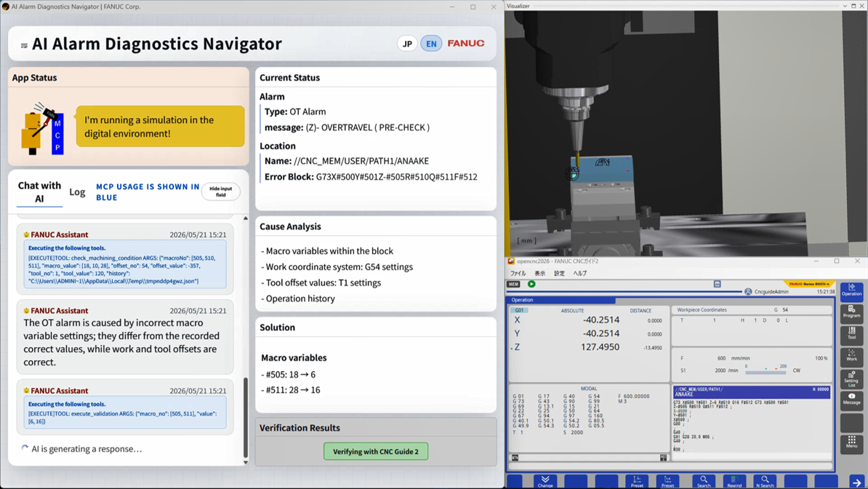Switch language to EN
Viewport: 868px width, 489px height.
coord(431,43)
